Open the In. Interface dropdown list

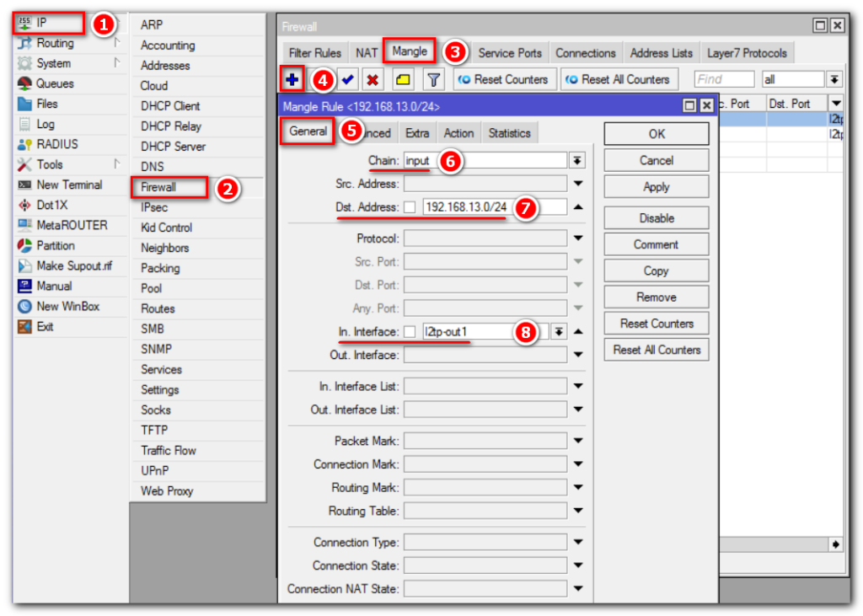[559, 332]
